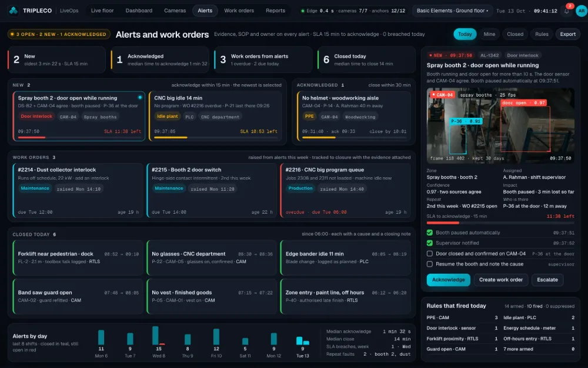Viewport: 588px width, 368px height.
Task: Click the Idle plant · PLC rule row
Action: point(539,318)
